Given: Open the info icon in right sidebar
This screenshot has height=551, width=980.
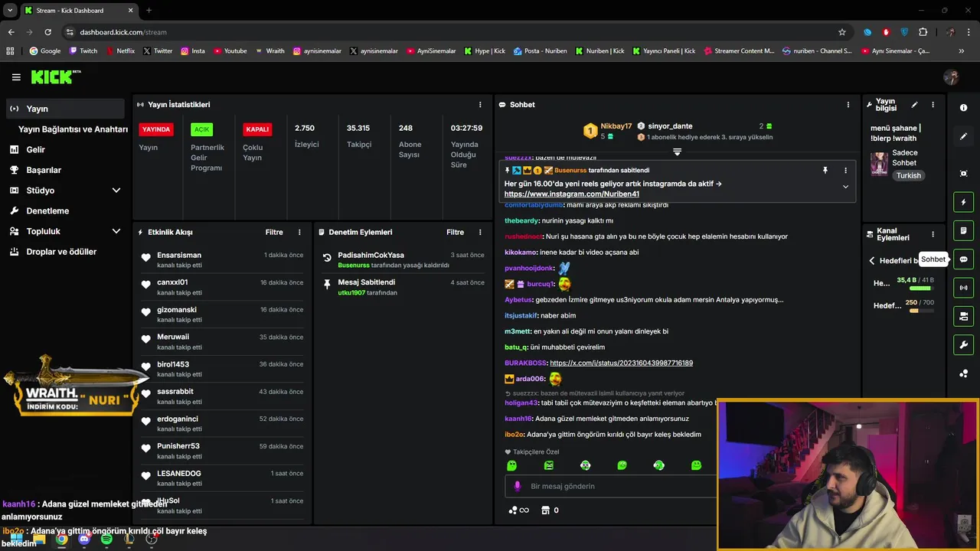Looking at the screenshot, I should 963,108.
